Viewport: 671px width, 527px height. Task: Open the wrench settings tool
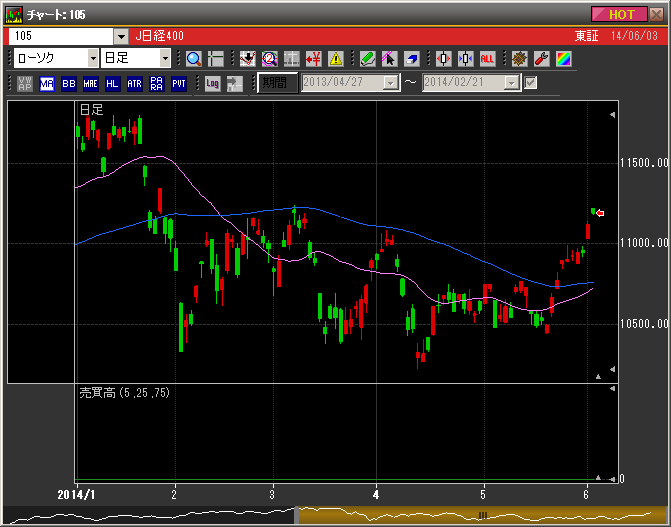tap(541, 59)
